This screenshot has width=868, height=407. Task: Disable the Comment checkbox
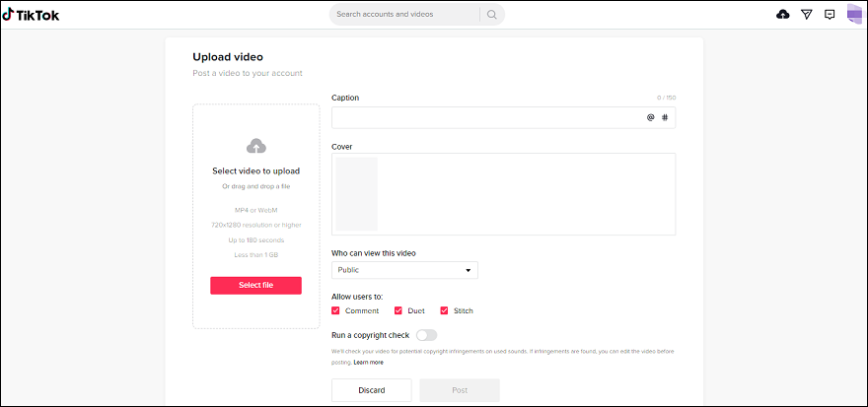(x=335, y=310)
